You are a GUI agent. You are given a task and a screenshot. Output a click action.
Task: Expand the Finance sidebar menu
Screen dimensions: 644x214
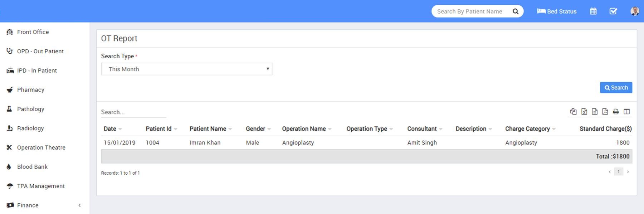pos(28,205)
